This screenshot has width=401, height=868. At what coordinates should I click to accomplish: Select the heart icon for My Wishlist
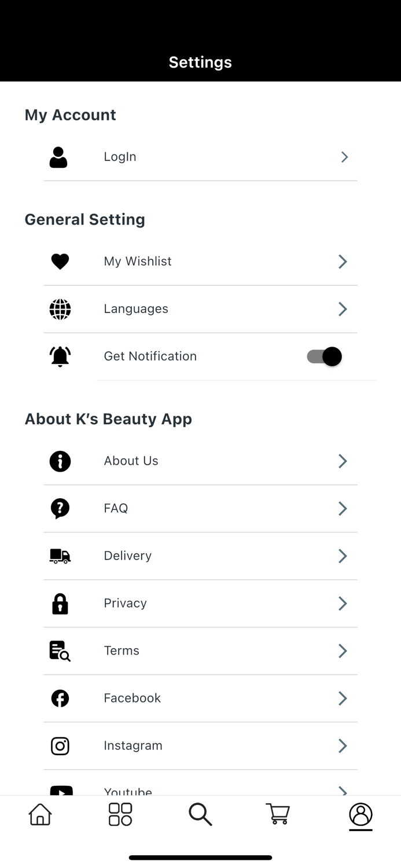pyautogui.click(x=60, y=261)
